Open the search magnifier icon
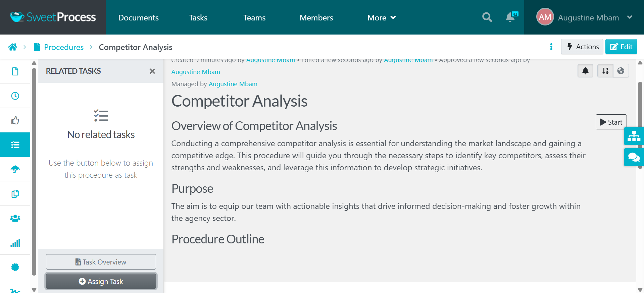 [x=487, y=17]
